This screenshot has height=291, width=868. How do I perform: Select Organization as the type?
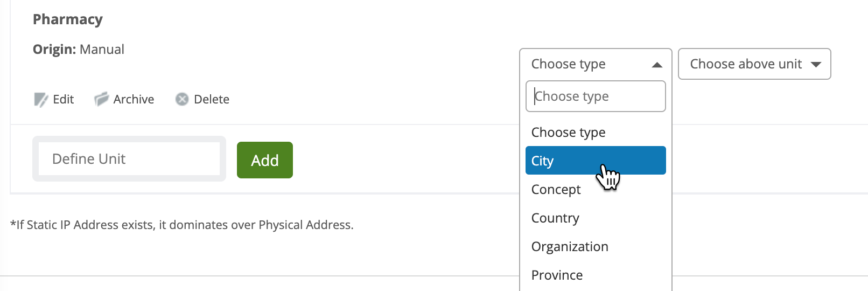pos(570,247)
